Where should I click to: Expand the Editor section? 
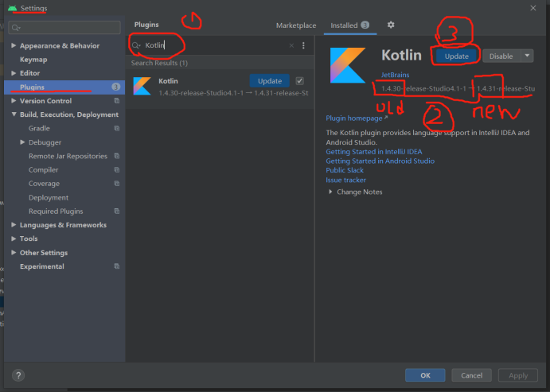pyautogui.click(x=14, y=73)
